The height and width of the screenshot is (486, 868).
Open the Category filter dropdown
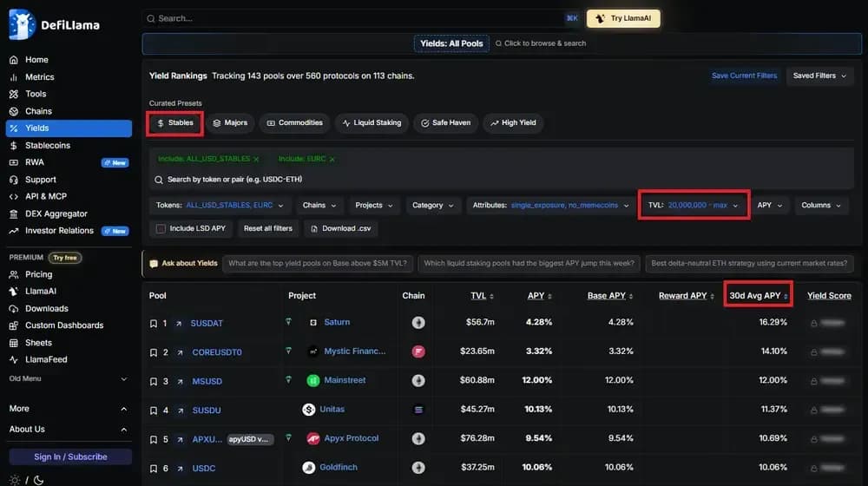tap(433, 206)
